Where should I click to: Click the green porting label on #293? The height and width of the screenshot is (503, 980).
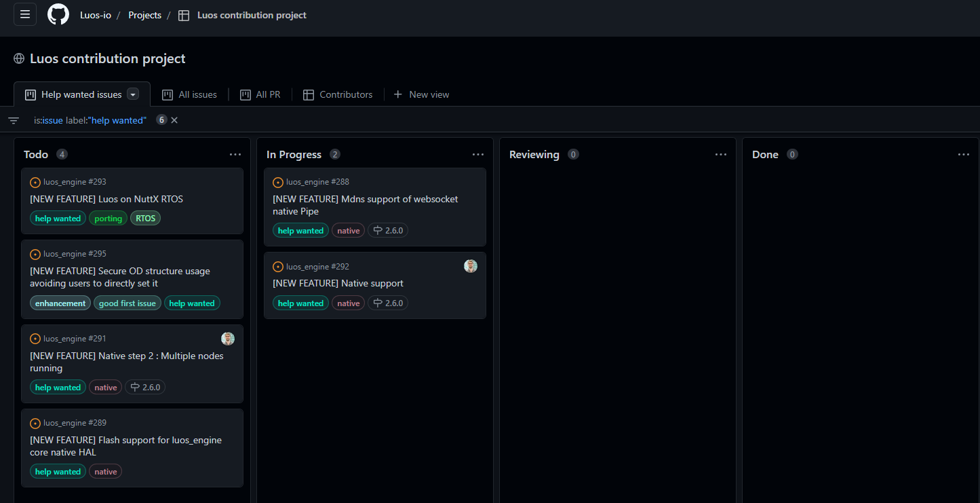pyautogui.click(x=108, y=219)
